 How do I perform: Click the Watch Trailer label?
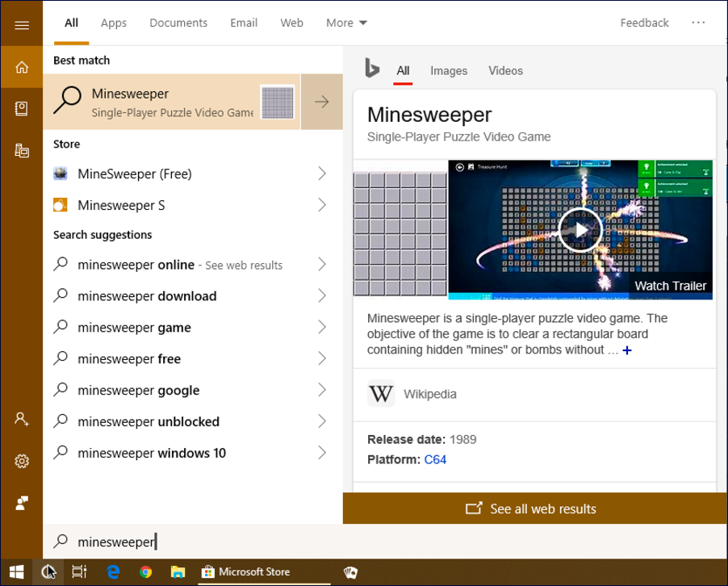(x=671, y=286)
